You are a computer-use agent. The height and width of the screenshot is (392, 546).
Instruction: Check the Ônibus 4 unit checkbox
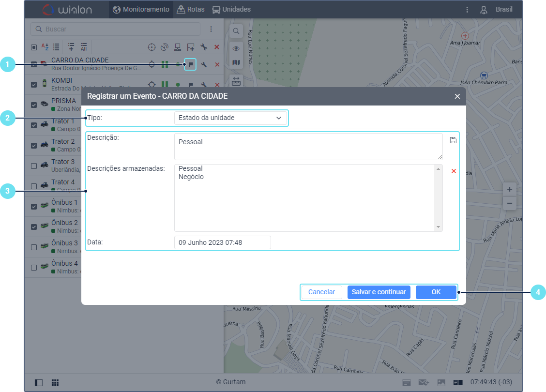[x=34, y=268]
